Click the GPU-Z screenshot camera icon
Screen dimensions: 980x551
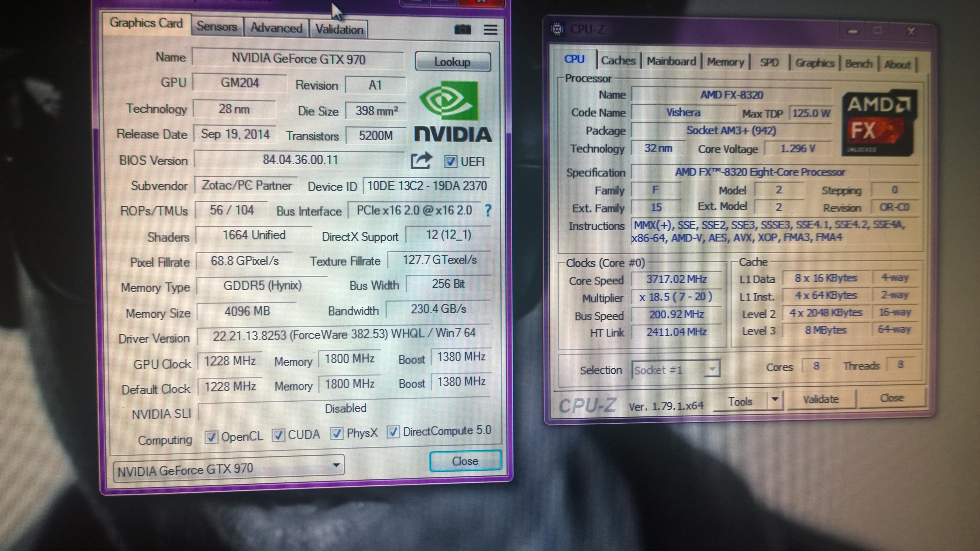point(463,29)
